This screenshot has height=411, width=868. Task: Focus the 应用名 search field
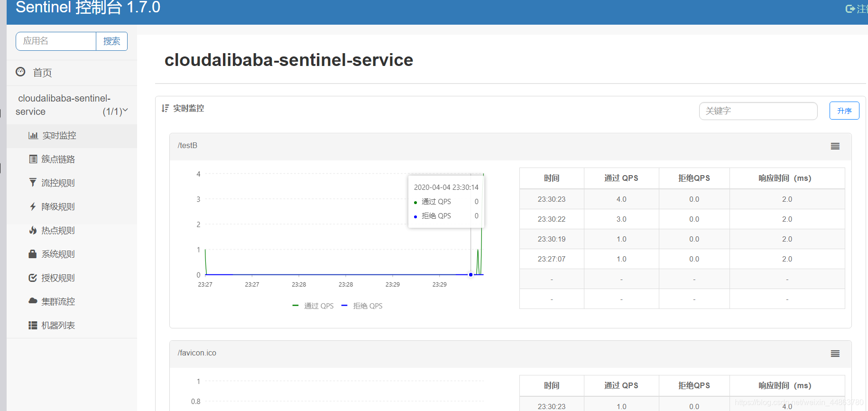click(56, 41)
